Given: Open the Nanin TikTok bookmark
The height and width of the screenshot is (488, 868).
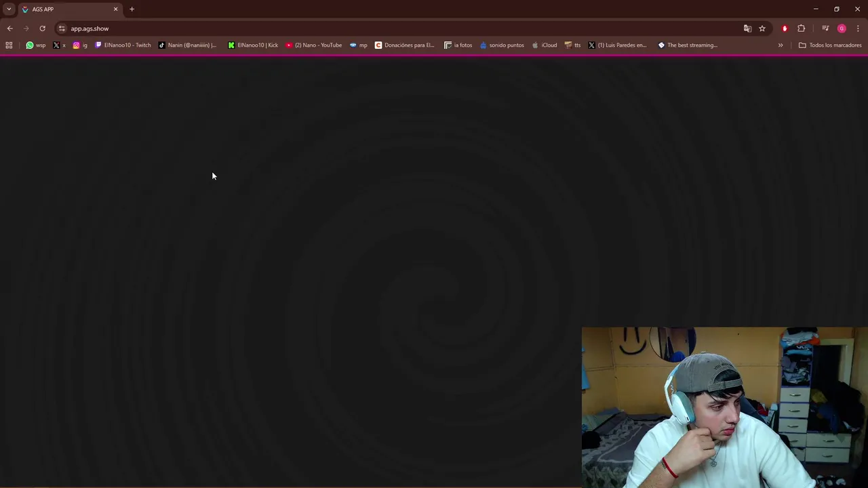Looking at the screenshot, I should click(187, 45).
